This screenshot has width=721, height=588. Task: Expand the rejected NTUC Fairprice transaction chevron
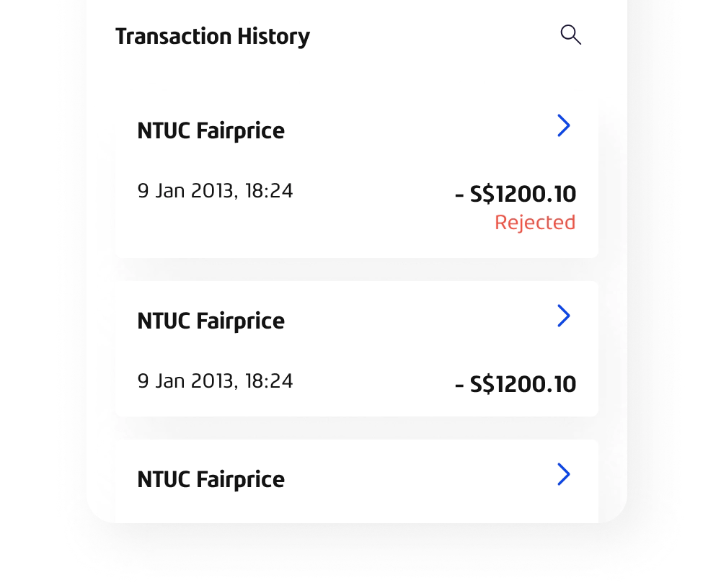pos(564,125)
